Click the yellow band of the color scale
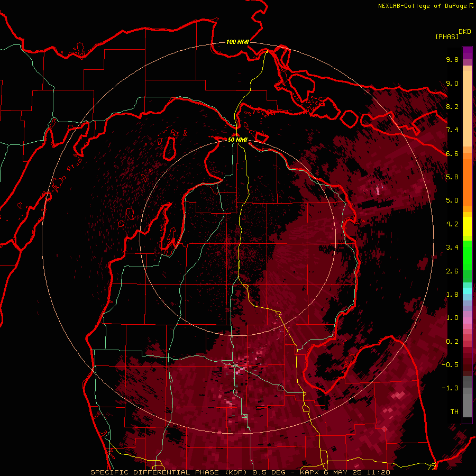Viewport: 476px width, 476px height. (467, 226)
